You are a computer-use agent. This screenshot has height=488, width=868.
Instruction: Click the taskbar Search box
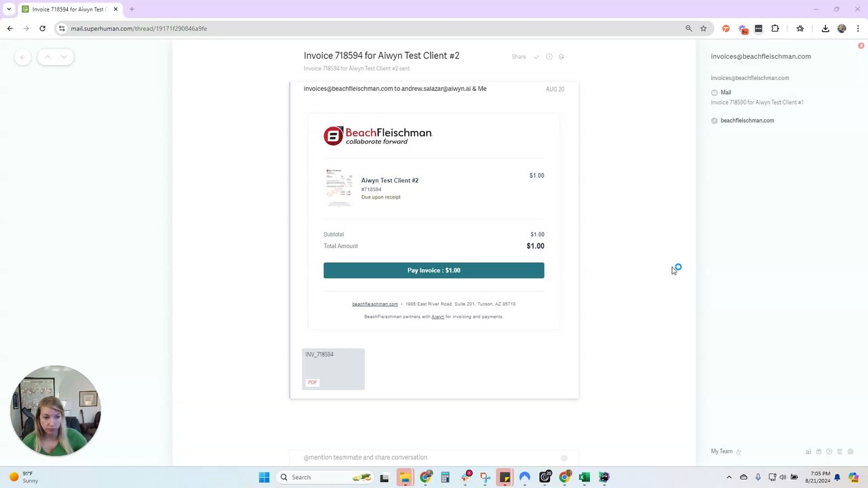[x=325, y=477]
